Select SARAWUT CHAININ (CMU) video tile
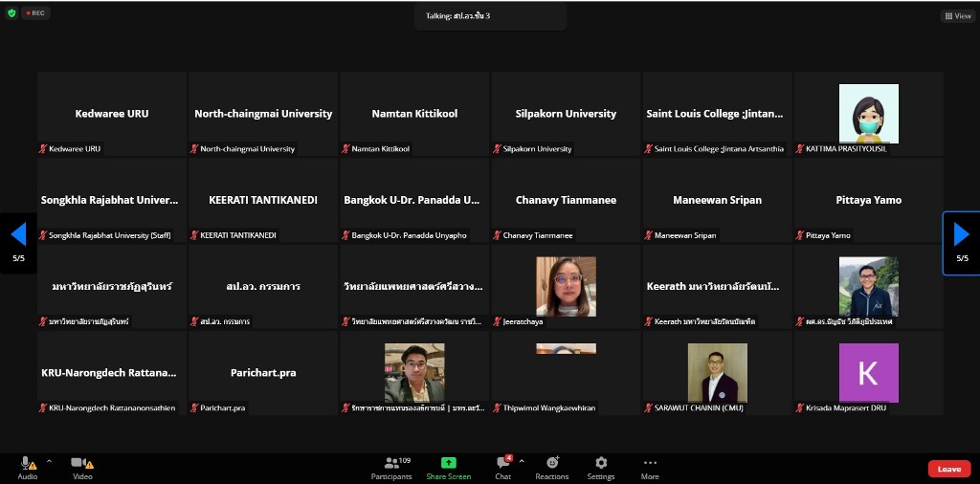This screenshot has height=484, width=980. tap(717, 372)
